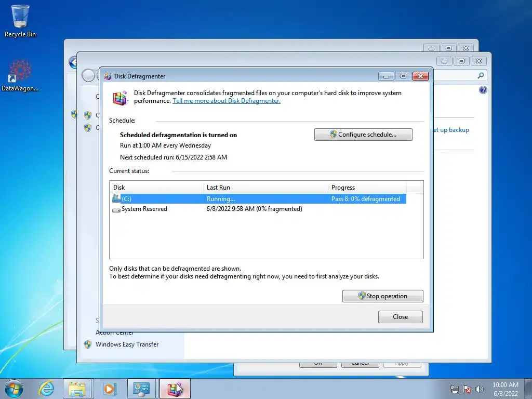Click the Disk column header
Viewport: 532px width, 399px height.
pyautogui.click(x=156, y=187)
